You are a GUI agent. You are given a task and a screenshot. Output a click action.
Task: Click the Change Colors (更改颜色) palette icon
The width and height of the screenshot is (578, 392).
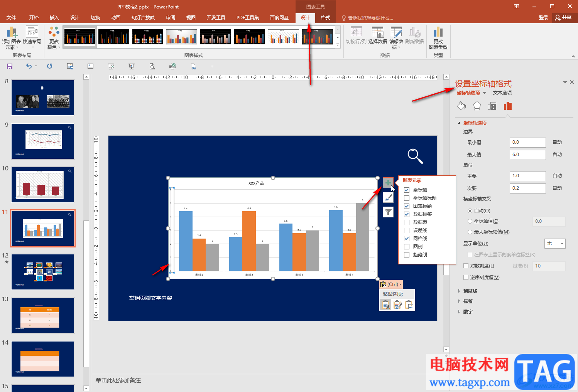[54, 32]
